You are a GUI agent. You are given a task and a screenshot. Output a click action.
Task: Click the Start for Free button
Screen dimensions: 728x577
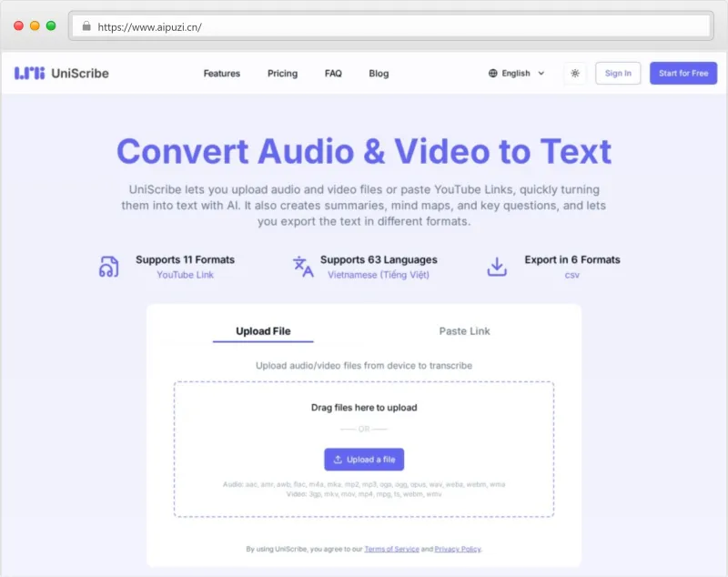point(683,74)
